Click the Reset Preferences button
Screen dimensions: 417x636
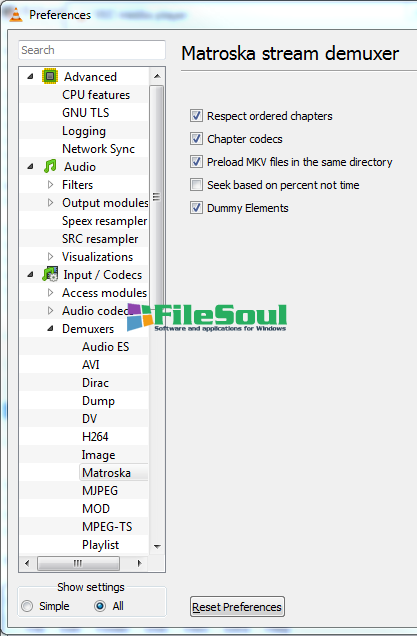tap(237, 607)
